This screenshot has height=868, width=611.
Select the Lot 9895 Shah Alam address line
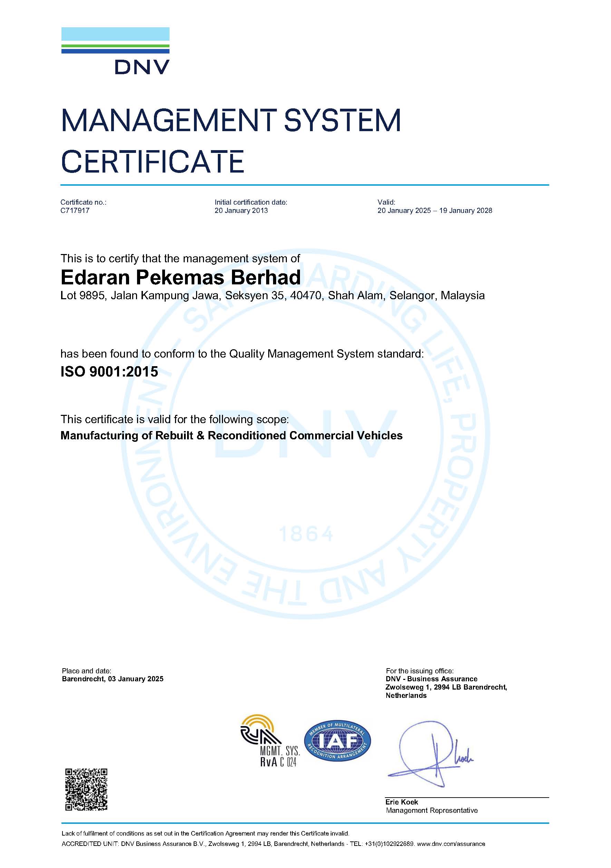coord(273,295)
